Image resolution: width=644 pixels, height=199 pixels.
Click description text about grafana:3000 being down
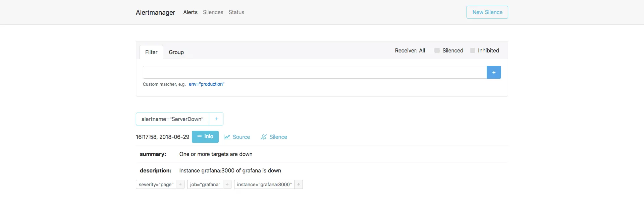click(x=230, y=170)
